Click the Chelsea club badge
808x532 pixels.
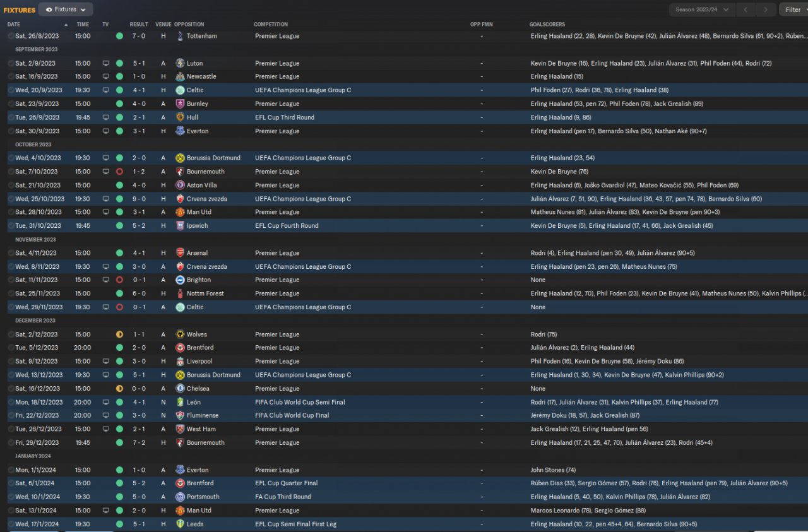pyautogui.click(x=180, y=389)
